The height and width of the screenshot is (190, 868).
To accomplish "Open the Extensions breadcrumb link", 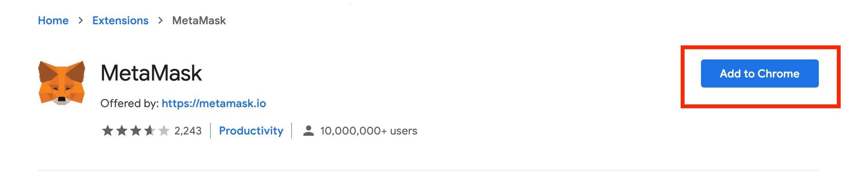I will point(120,20).
